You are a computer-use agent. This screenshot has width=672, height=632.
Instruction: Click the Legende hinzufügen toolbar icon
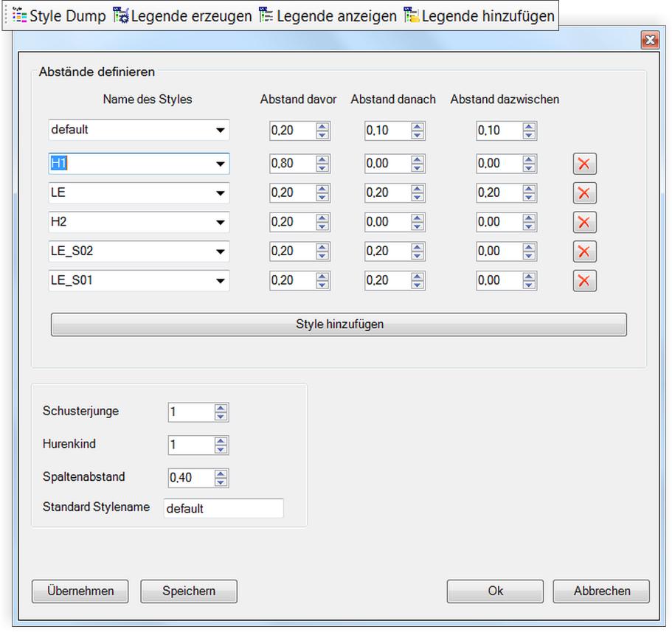point(411,15)
